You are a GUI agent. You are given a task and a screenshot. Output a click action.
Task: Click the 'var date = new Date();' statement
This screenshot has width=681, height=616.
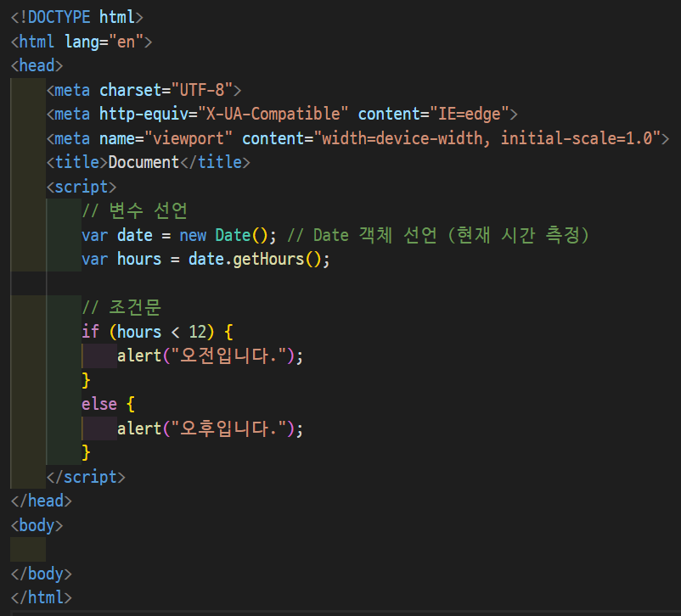click(x=179, y=235)
